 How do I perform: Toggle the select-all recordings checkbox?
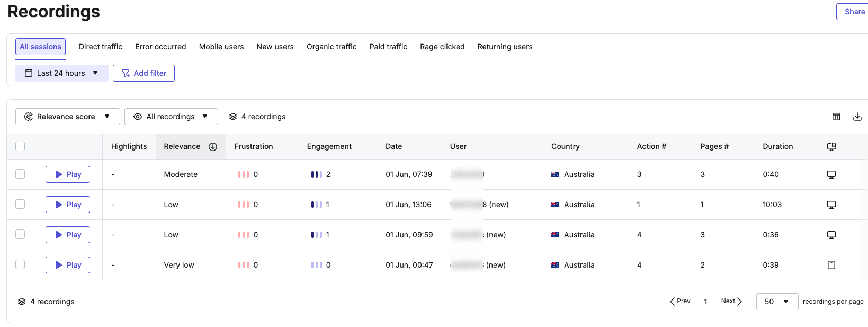pyautogui.click(x=20, y=146)
